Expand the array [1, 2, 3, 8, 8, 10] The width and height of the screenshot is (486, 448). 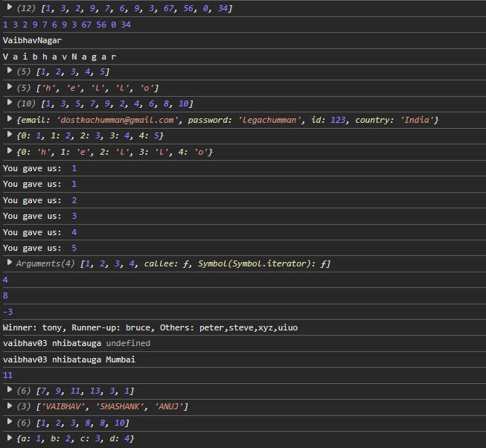pyautogui.click(x=10, y=421)
